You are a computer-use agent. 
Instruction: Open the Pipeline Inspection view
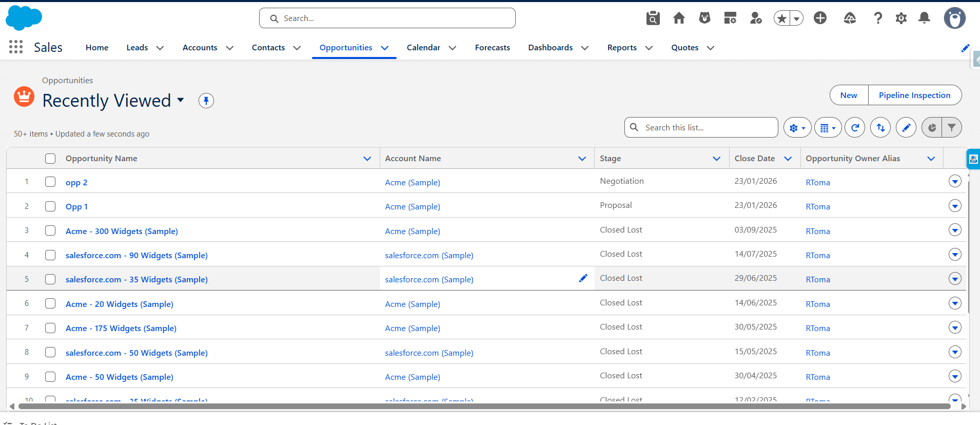coord(914,95)
